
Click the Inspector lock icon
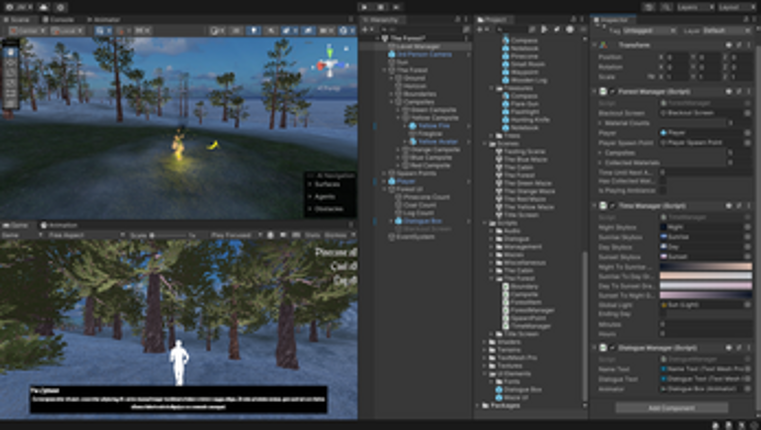click(x=746, y=19)
